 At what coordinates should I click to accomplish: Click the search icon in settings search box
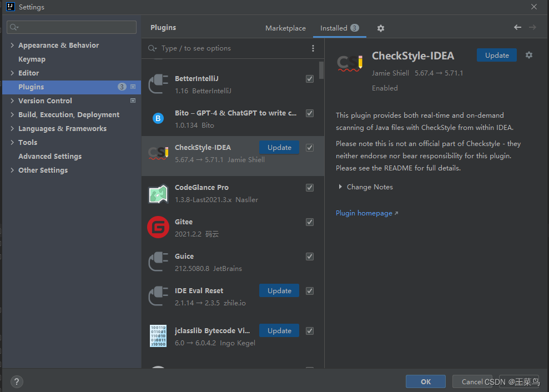coord(14,27)
